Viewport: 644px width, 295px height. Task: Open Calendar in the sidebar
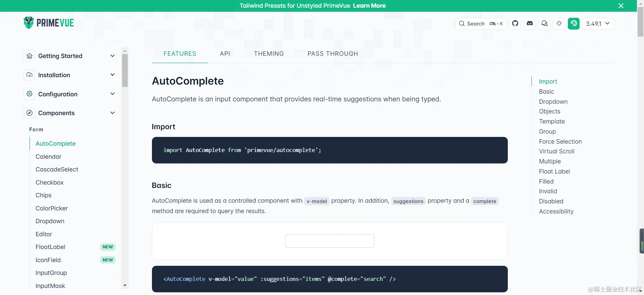click(49, 157)
